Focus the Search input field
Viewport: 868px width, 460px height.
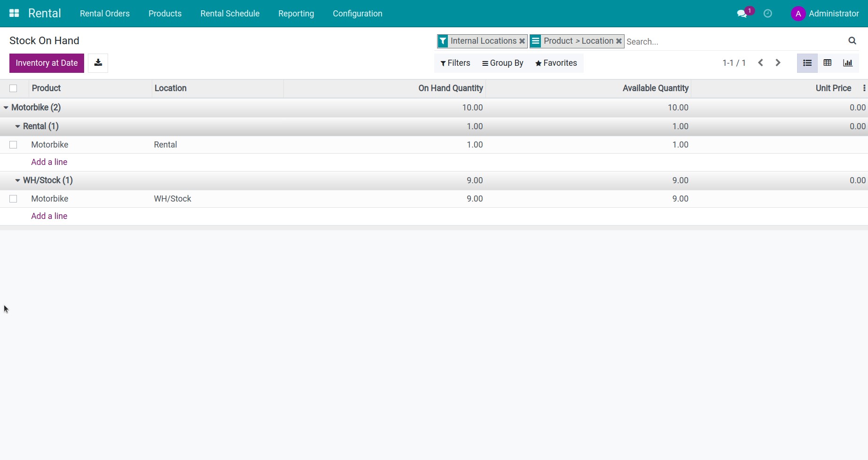point(733,41)
